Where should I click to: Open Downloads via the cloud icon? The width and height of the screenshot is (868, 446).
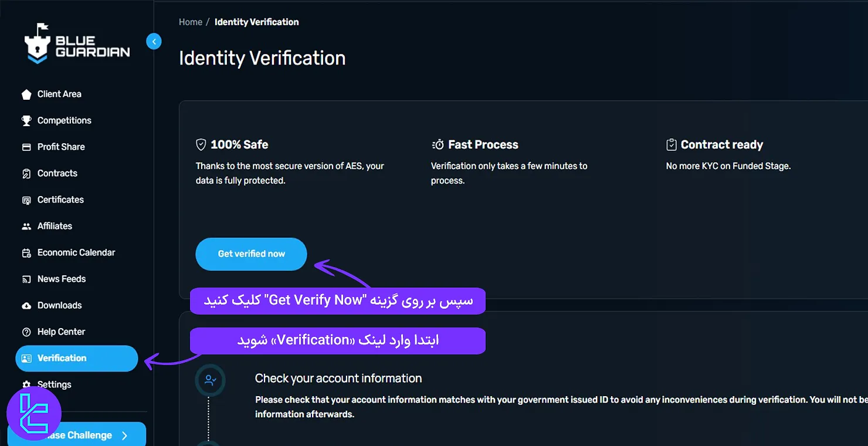click(26, 305)
